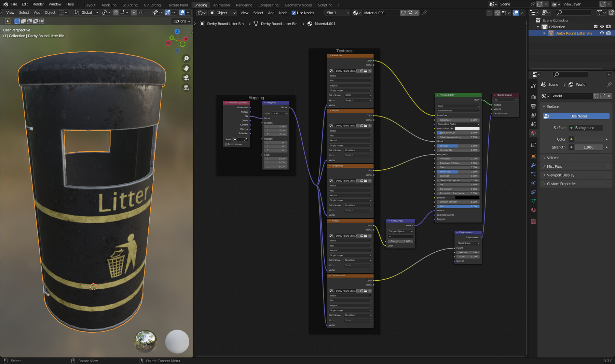615x364 pixels.
Task: Click the Emission color swatch on Principled BSDF
Action: 467,197
